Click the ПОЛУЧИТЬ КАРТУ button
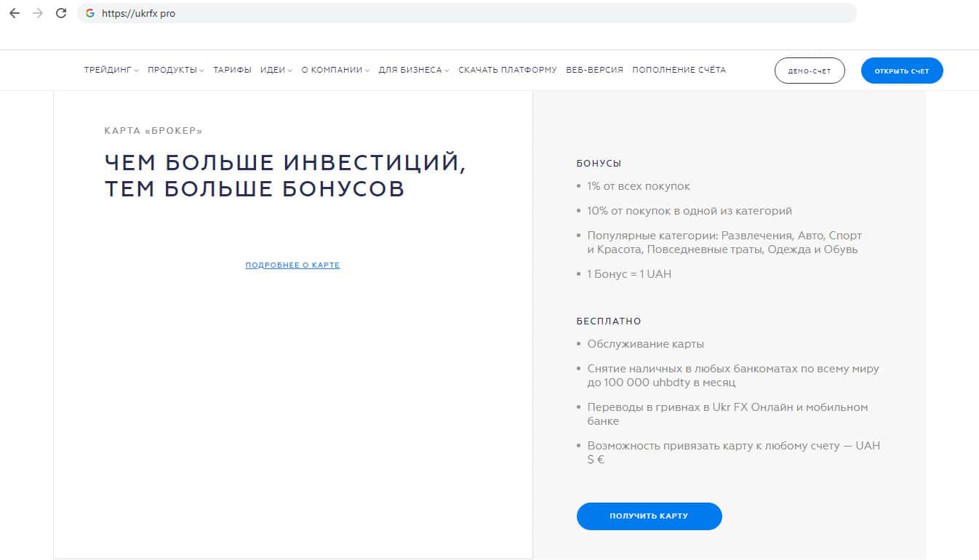This screenshot has height=560, width=979. click(x=650, y=516)
